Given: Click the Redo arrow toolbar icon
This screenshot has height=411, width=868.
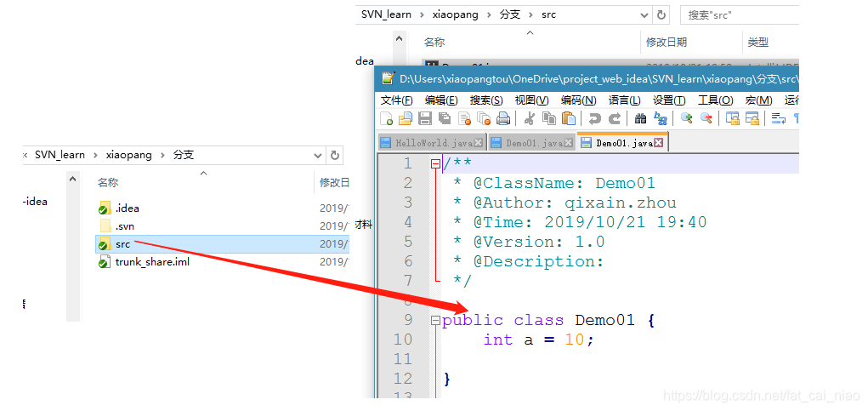Looking at the screenshot, I should [x=615, y=118].
